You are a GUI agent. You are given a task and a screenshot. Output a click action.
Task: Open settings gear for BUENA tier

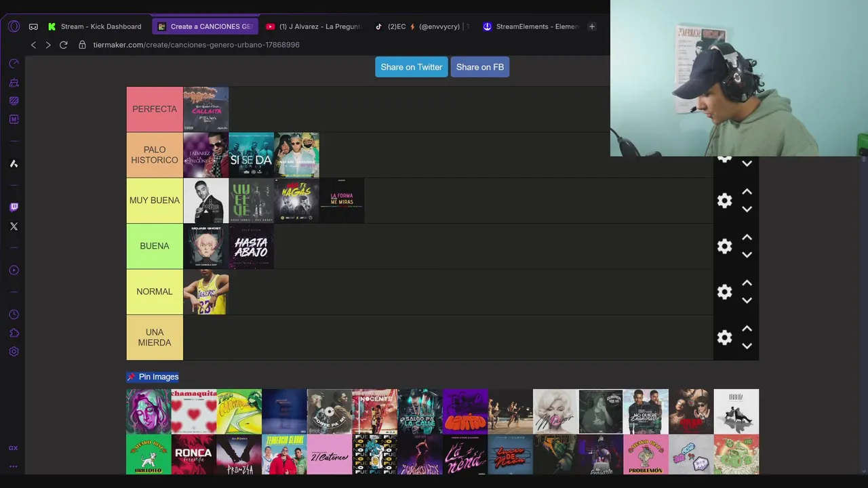point(724,246)
